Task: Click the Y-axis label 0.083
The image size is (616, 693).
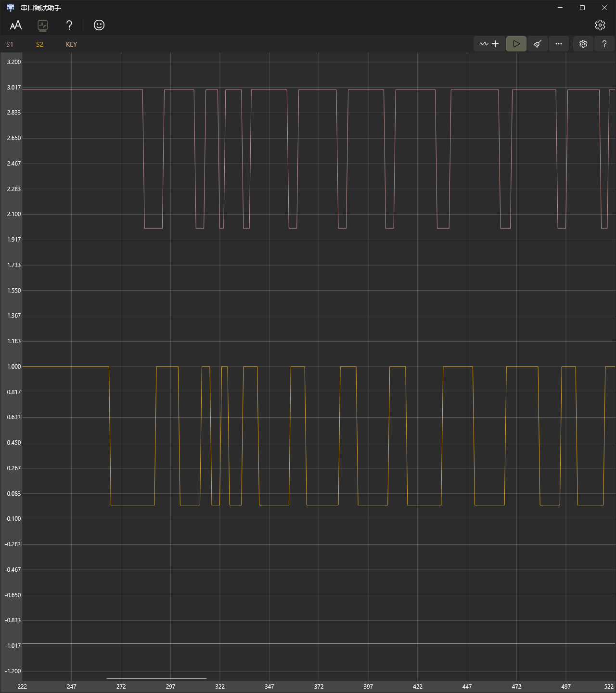Action: click(x=14, y=494)
